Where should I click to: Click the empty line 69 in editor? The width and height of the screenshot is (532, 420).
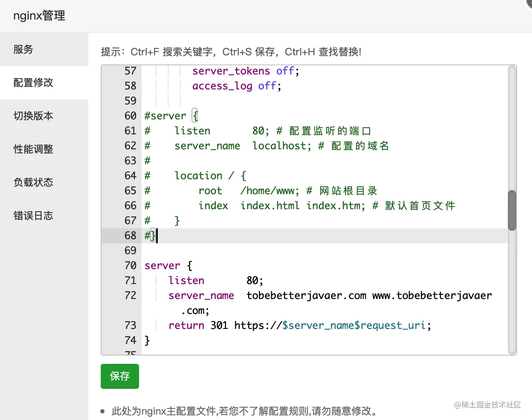point(325,251)
